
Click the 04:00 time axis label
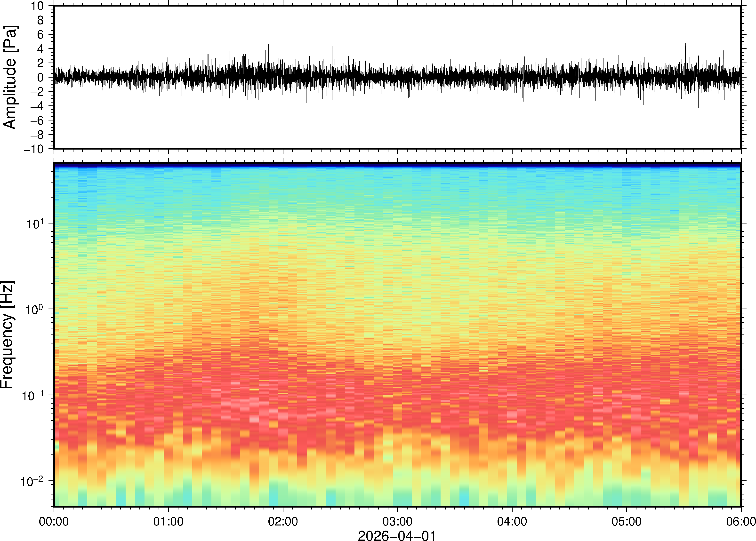[512, 521]
